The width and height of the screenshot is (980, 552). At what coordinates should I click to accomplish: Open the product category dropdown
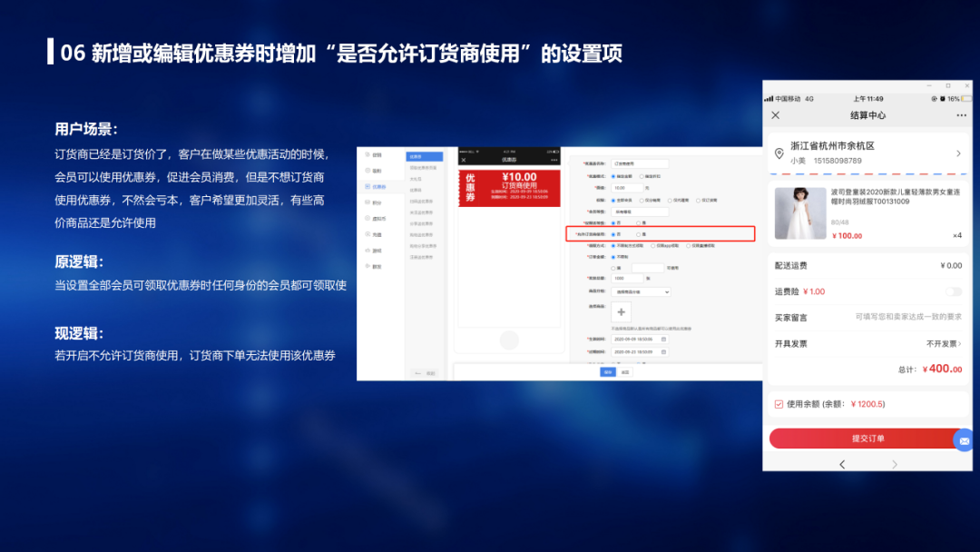coord(642,291)
